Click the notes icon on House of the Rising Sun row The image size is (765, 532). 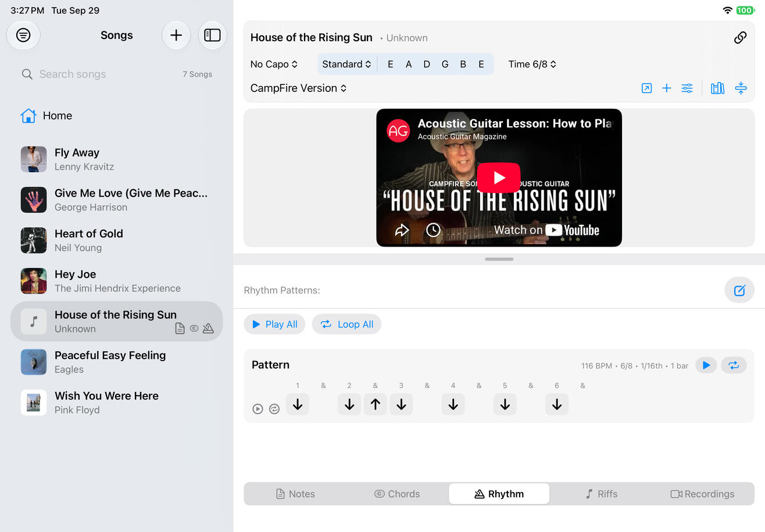pos(180,329)
